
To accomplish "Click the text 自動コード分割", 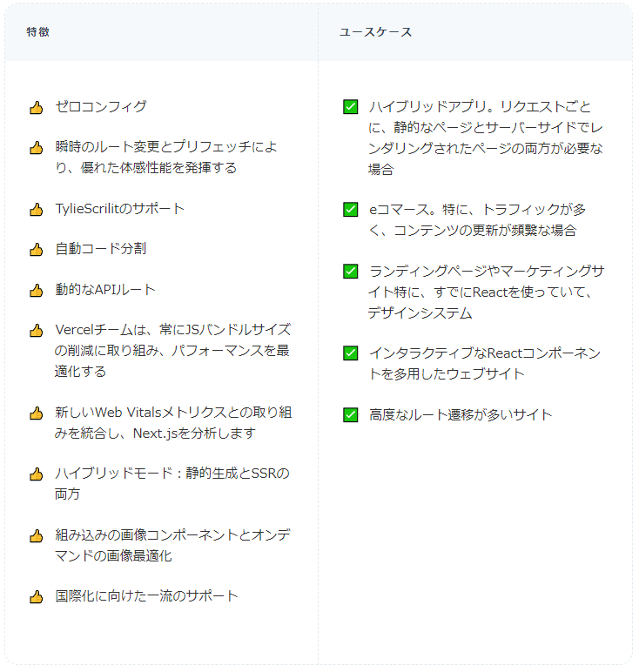I will [101, 249].
